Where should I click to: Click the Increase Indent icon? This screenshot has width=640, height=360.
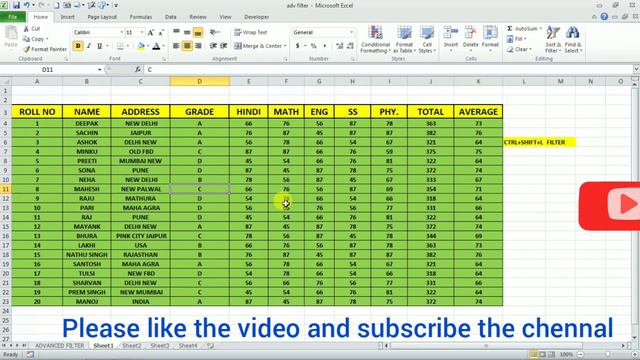[x=224, y=46]
